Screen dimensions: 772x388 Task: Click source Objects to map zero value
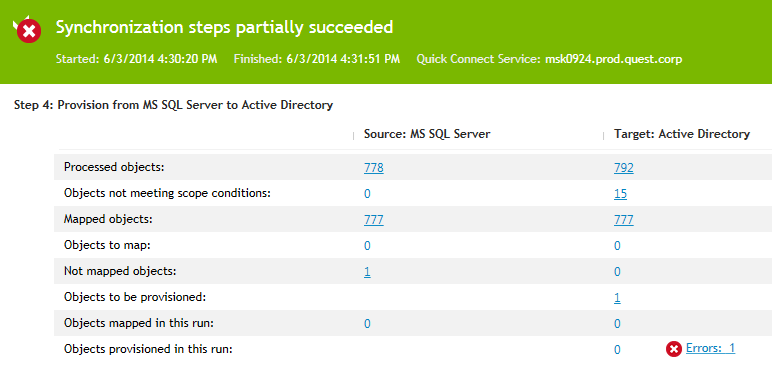coord(367,246)
